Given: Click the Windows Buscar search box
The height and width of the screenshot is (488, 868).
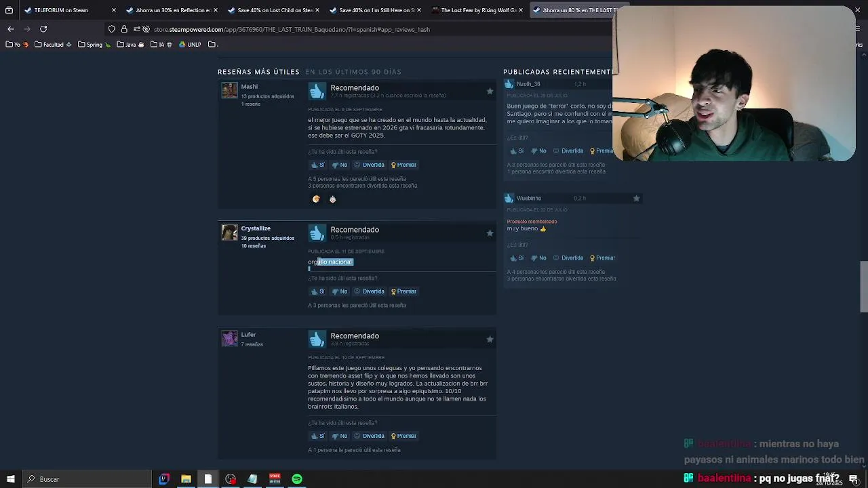Looking at the screenshot, I should 87,479.
